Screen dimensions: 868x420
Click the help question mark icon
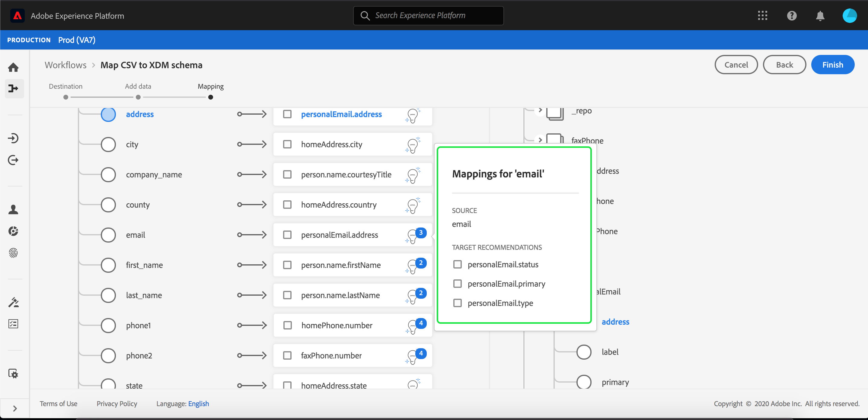[x=792, y=16]
